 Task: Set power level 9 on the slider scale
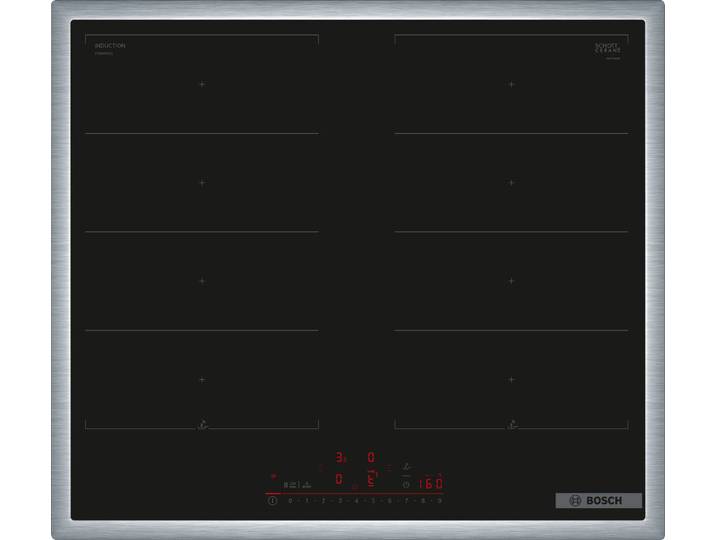coord(439,501)
